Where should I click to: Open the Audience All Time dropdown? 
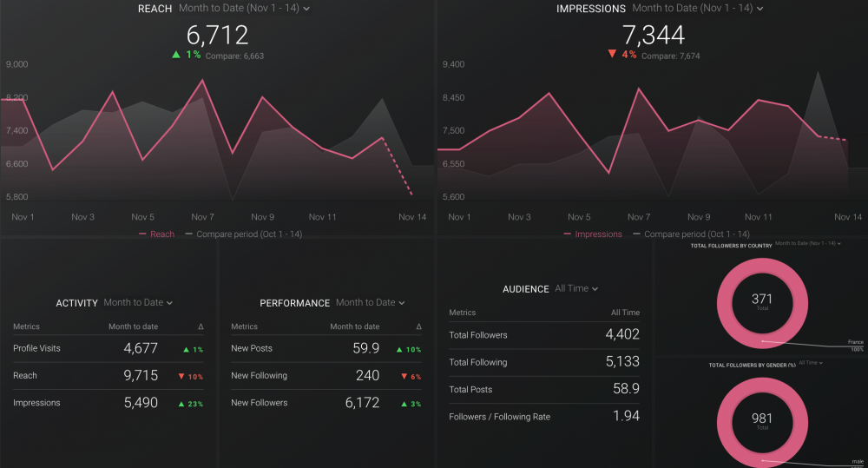[x=576, y=288]
